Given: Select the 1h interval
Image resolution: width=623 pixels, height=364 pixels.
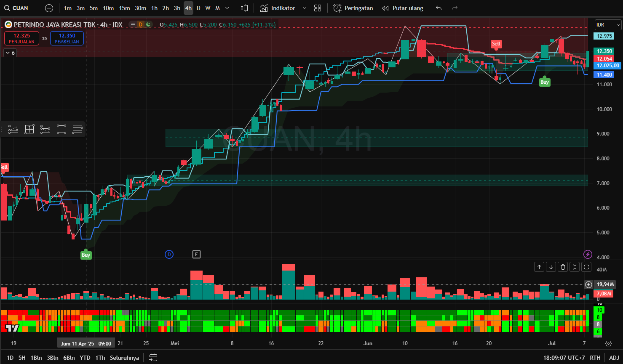Looking at the screenshot, I should click(x=154, y=8).
